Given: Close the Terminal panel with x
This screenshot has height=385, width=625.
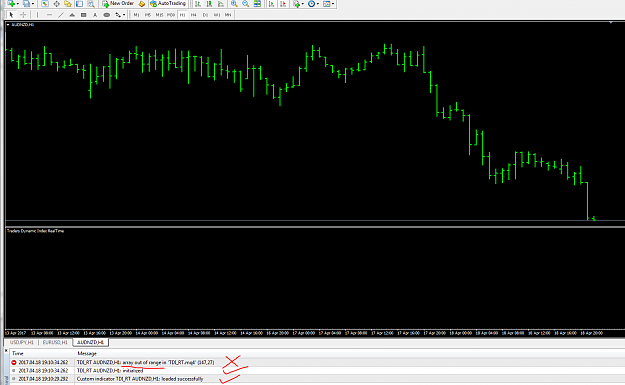Looking at the screenshot, I should tap(6, 351).
